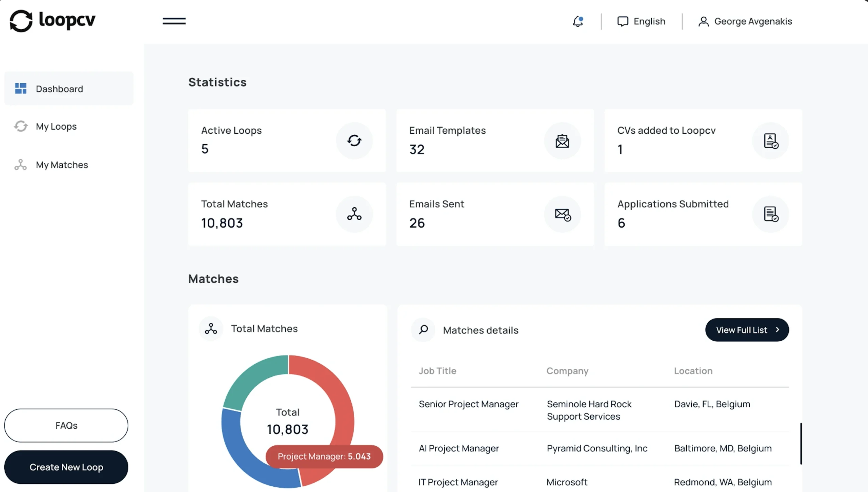Click the user profile icon

(x=704, y=21)
